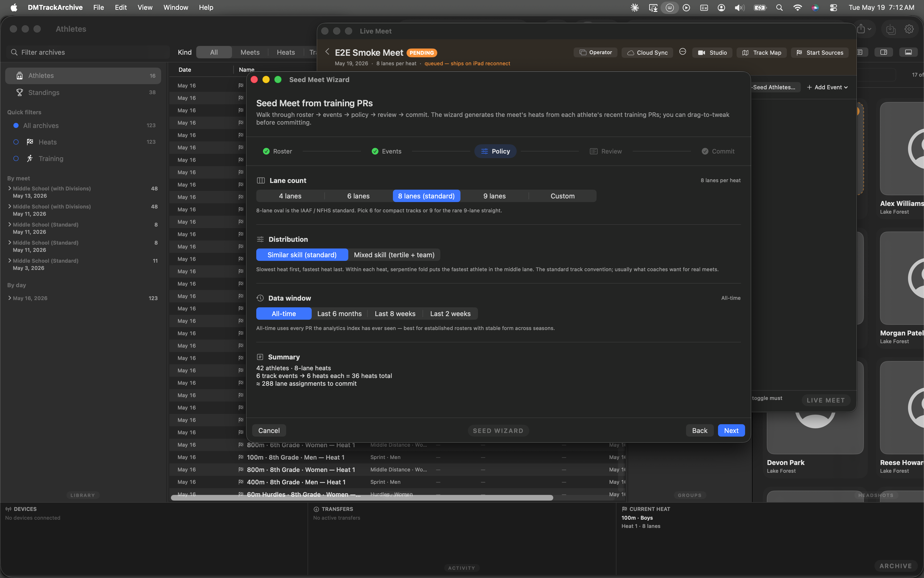Open Spotlight search in the menu bar
Screen dimensions: 924x578
click(x=779, y=8)
